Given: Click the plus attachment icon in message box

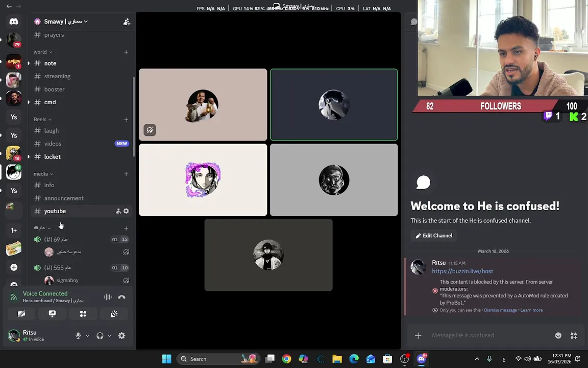Looking at the screenshot, I should tap(418, 335).
